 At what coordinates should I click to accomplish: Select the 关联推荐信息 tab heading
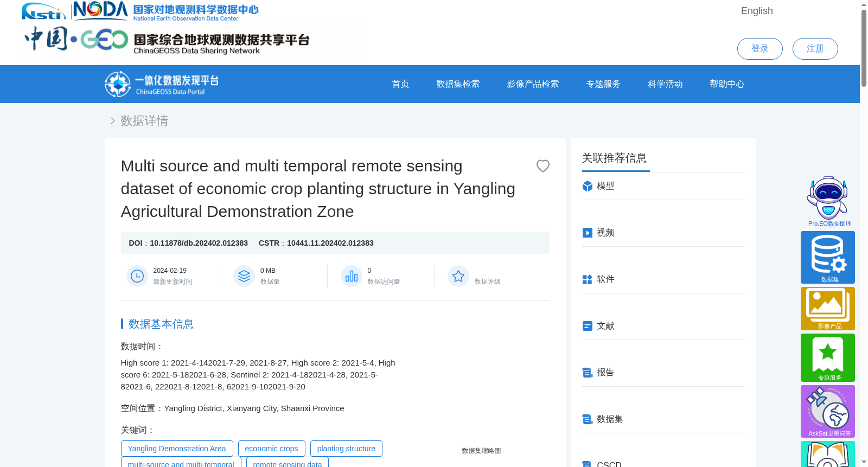coord(615,158)
